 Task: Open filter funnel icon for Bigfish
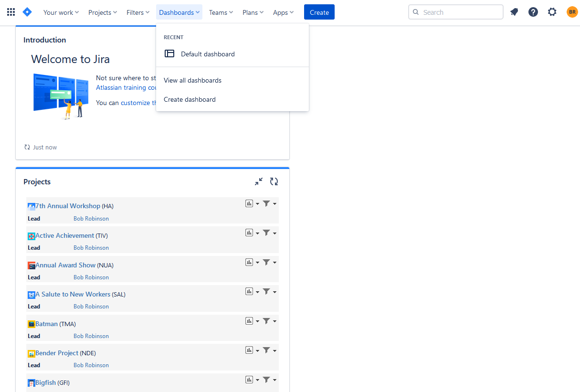pos(266,380)
